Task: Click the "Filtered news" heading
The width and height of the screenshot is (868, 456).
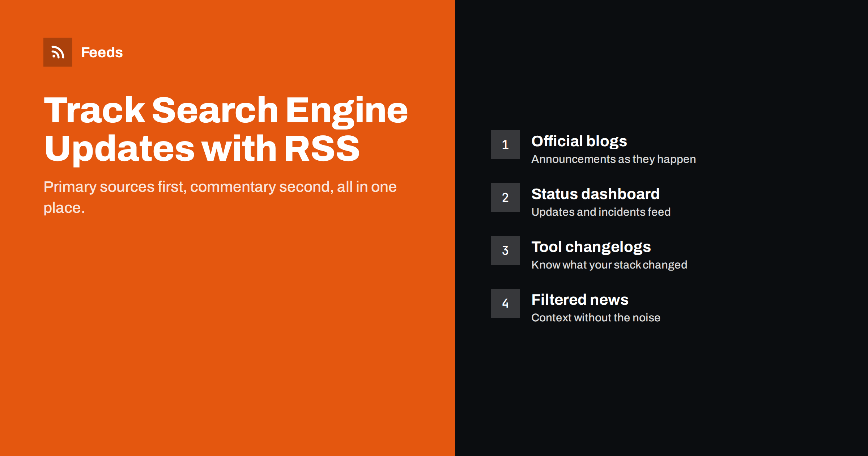Action: coord(580,300)
